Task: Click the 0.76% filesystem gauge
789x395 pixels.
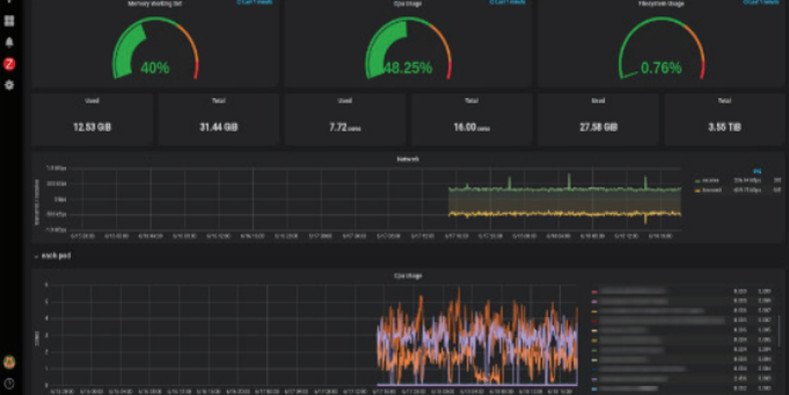Action: [661, 49]
